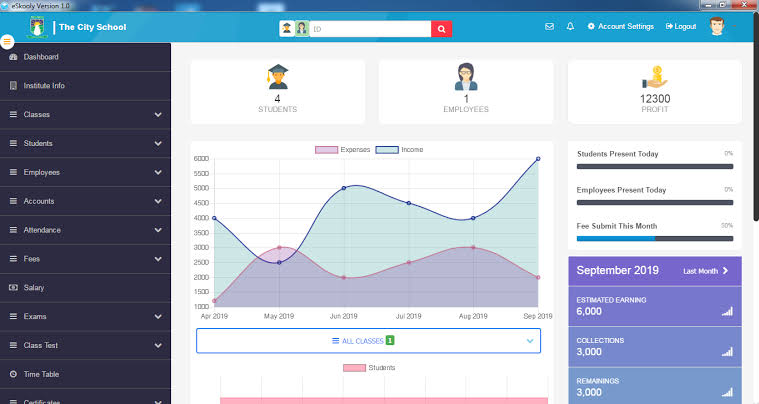
Task: Open the mail envelope icon
Action: (x=549, y=27)
